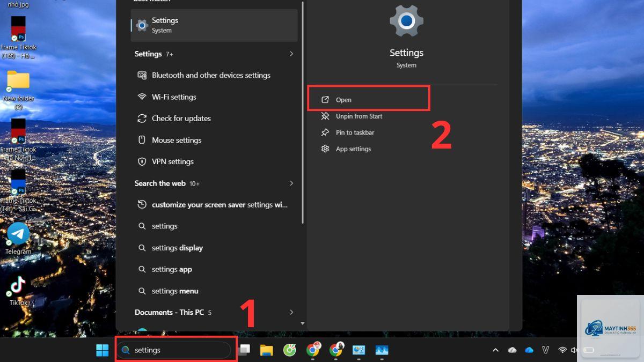Viewport: 644px width, 362px height.
Task: Select Telegram desktop shortcut
Action: click(18, 238)
